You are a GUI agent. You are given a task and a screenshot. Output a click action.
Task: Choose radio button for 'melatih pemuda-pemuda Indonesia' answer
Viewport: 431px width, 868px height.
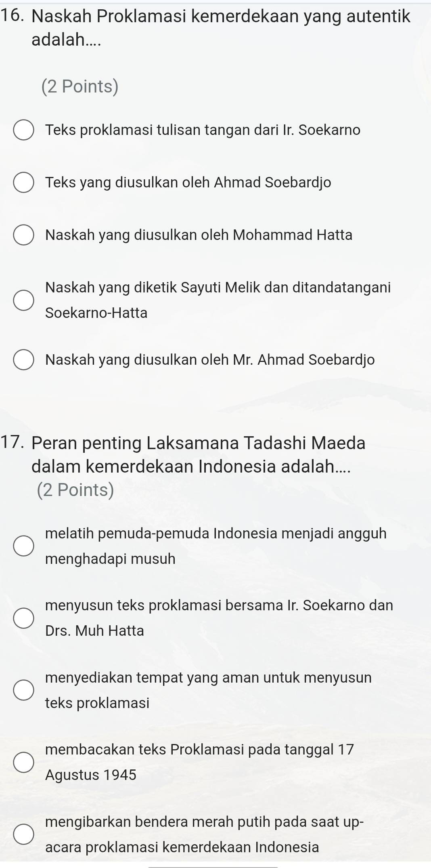24,546
